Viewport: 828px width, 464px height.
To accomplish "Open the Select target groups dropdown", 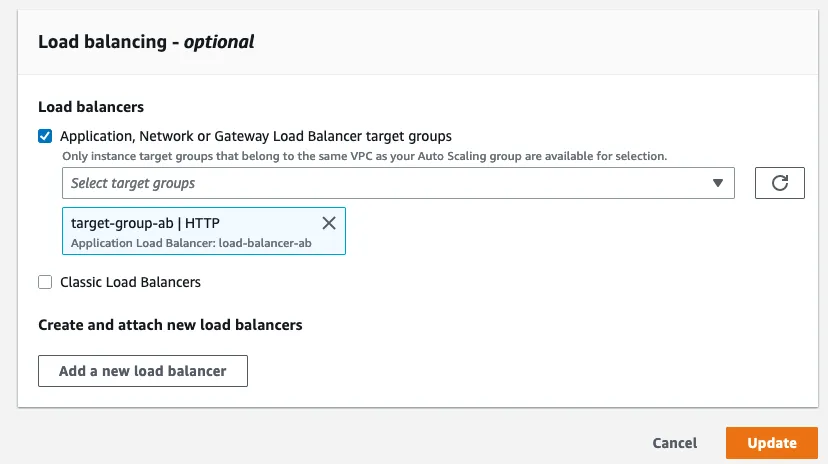I will point(397,184).
